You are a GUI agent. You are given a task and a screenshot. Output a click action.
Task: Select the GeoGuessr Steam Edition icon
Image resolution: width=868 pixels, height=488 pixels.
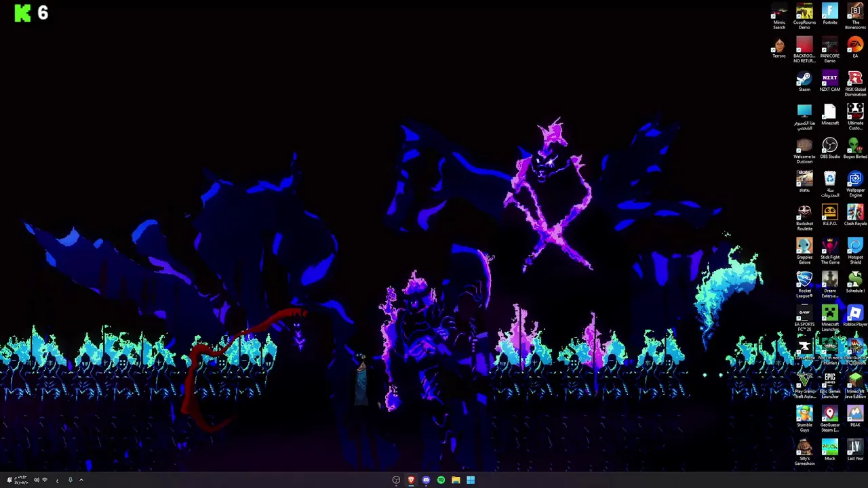pyautogui.click(x=830, y=419)
